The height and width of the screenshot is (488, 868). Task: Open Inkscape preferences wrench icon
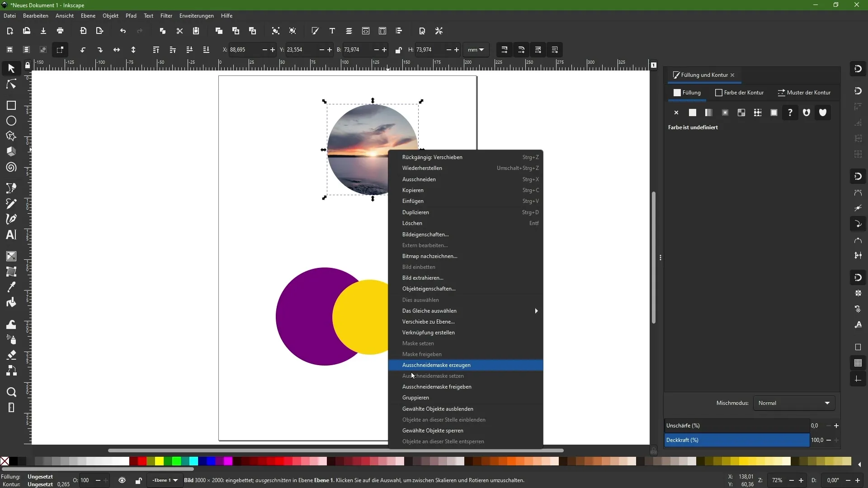(439, 31)
